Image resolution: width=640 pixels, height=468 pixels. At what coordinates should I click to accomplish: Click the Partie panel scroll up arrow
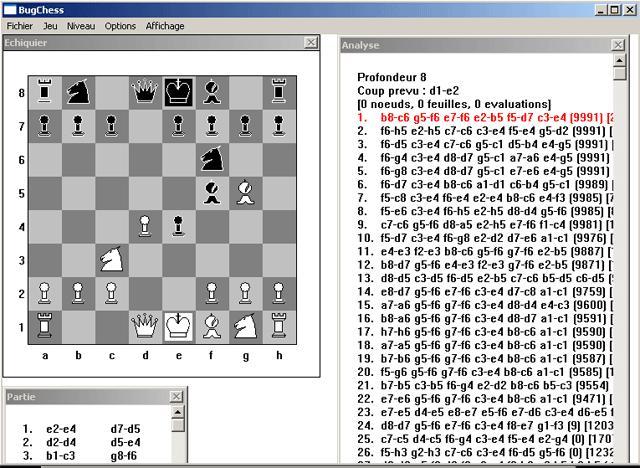[178, 412]
